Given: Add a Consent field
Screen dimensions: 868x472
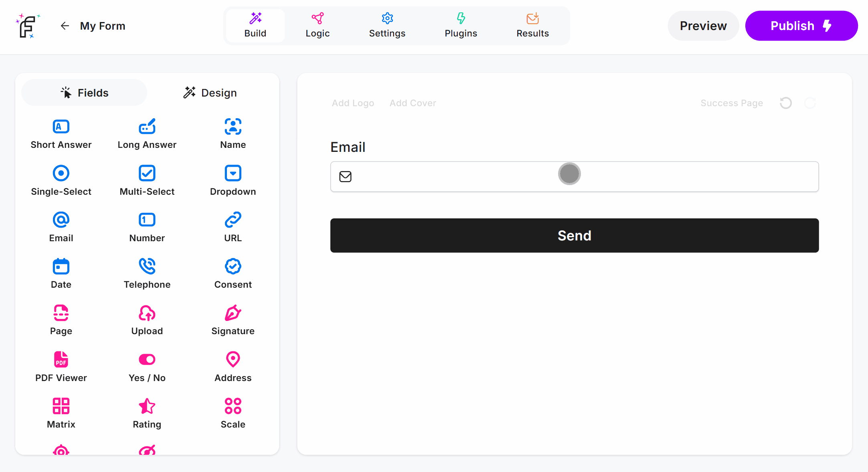Looking at the screenshot, I should pos(233,274).
